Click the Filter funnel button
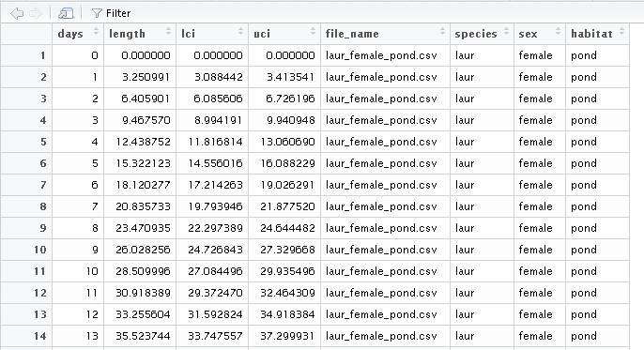This screenshot has width=644, height=350. point(111,13)
